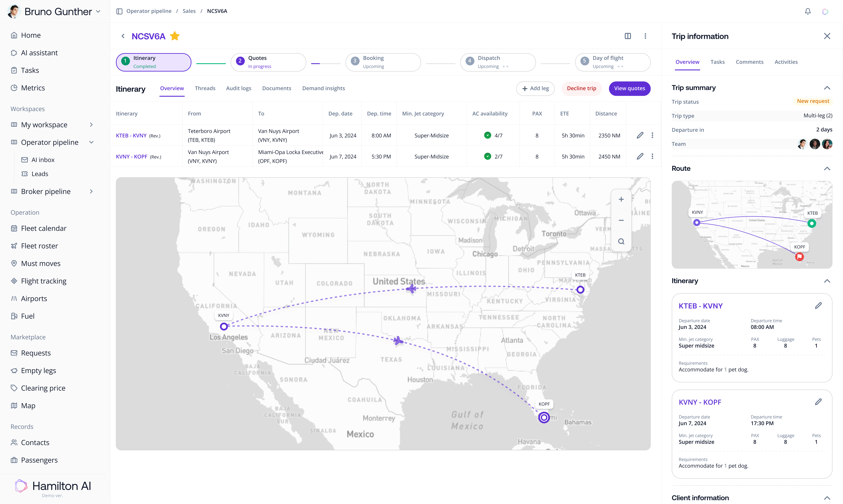Click the Add leg button
Image resolution: width=843 pixels, height=504 pixels.
535,89
